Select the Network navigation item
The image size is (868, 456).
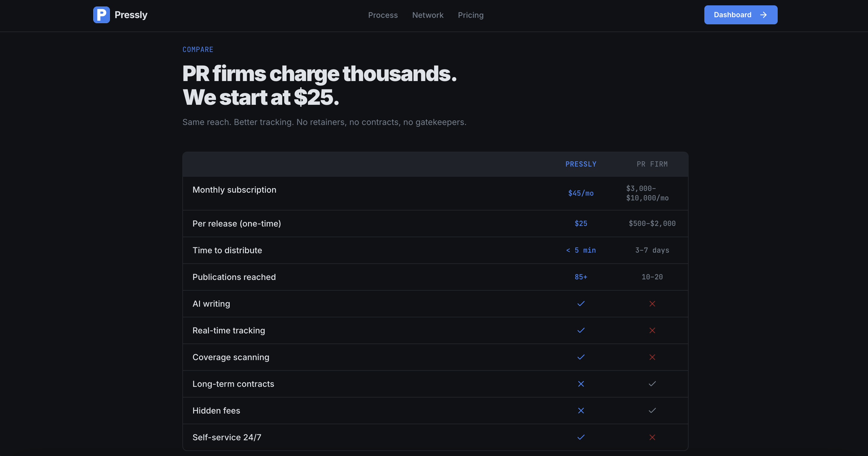427,15
